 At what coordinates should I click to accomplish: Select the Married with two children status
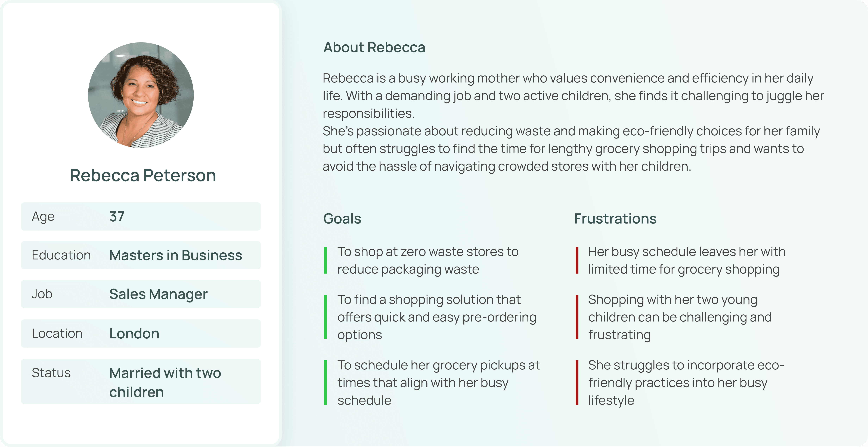(x=165, y=382)
